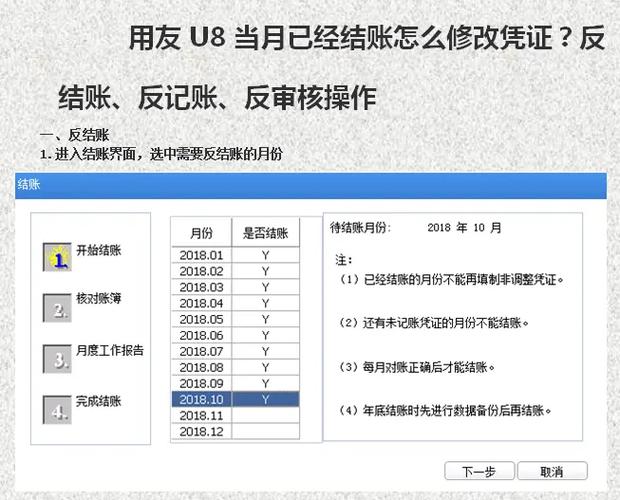Viewport: 620px width, 500px height.
Task: Select the 核对账簿 step label
Action: click(x=98, y=298)
